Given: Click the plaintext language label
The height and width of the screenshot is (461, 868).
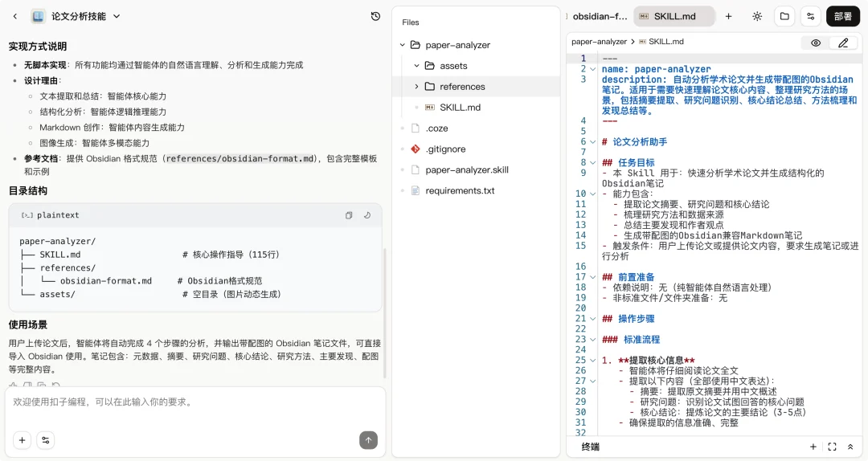Looking at the screenshot, I should tap(58, 215).
